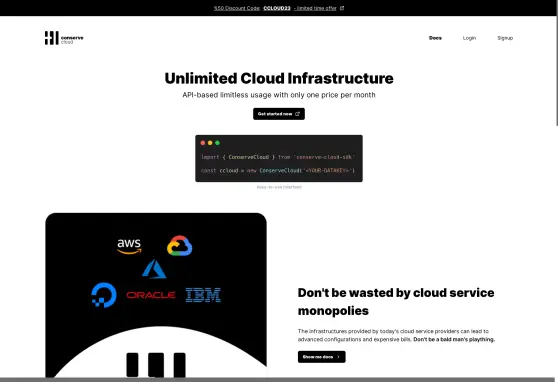Screen dimensions: 558x382
Task: Go to the Signup page
Action: [x=505, y=38]
